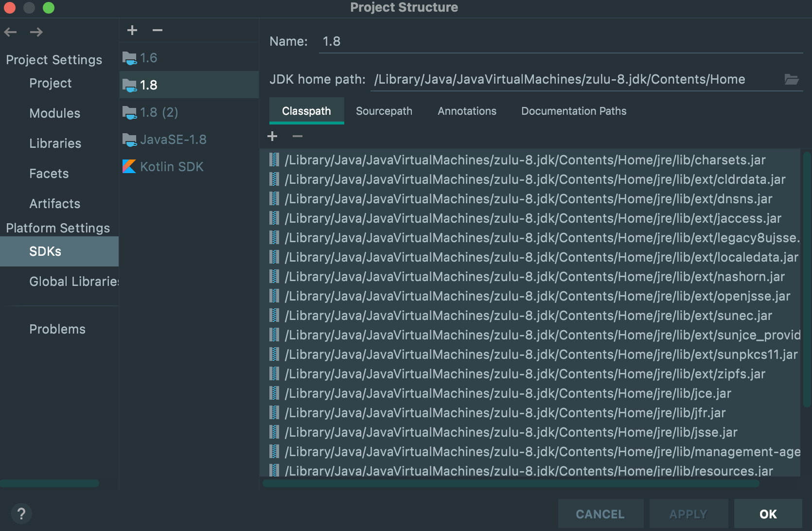The image size is (812, 531).
Task: Select the 1.6 SDK in list
Action: [x=148, y=58]
